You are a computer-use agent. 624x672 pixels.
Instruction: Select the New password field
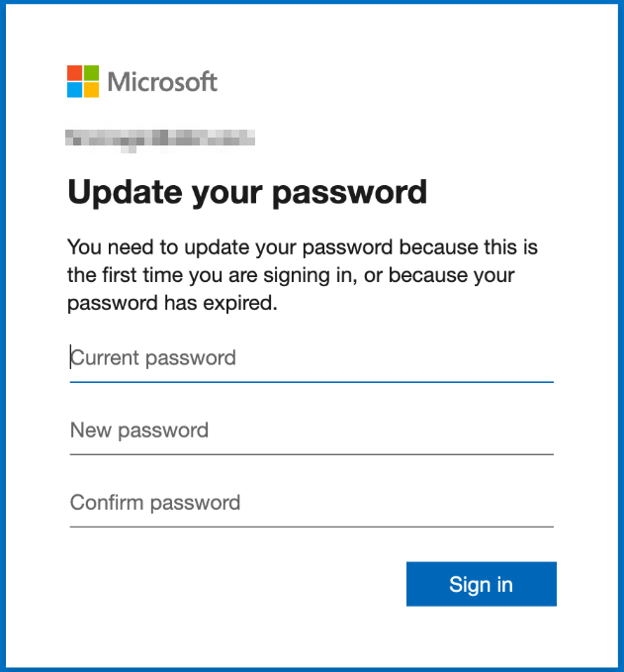pyautogui.click(x=311, y=431)
